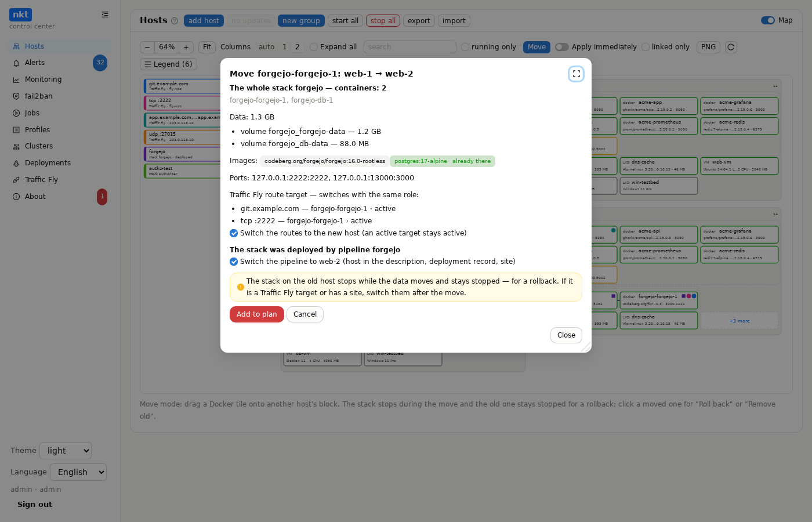Export the map as PNG
This screenshot has width=812, height=522.
point(708,47)
